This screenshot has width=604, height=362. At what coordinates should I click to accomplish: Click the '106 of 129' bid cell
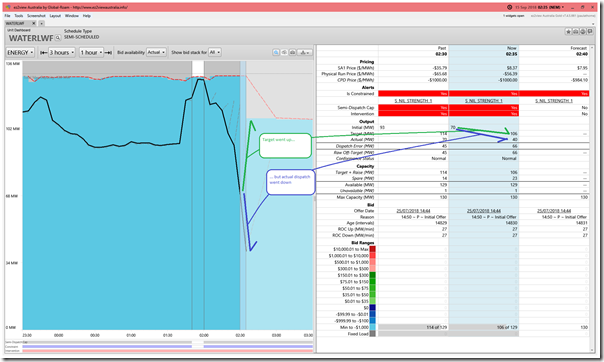pos(484,327)
